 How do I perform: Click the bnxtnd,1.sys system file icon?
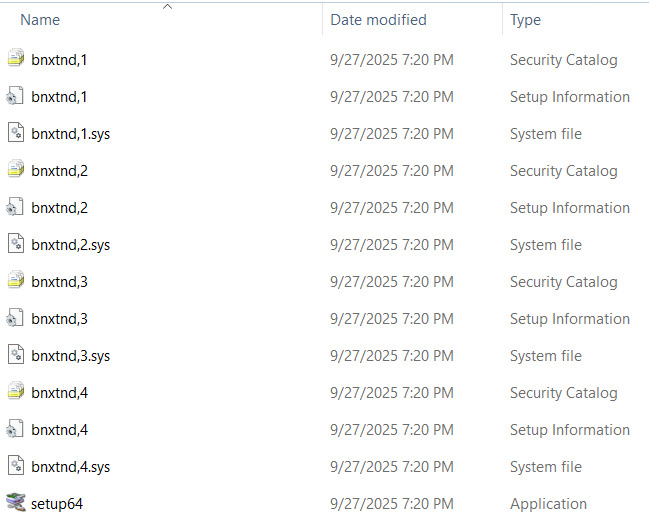click(15, 134)
